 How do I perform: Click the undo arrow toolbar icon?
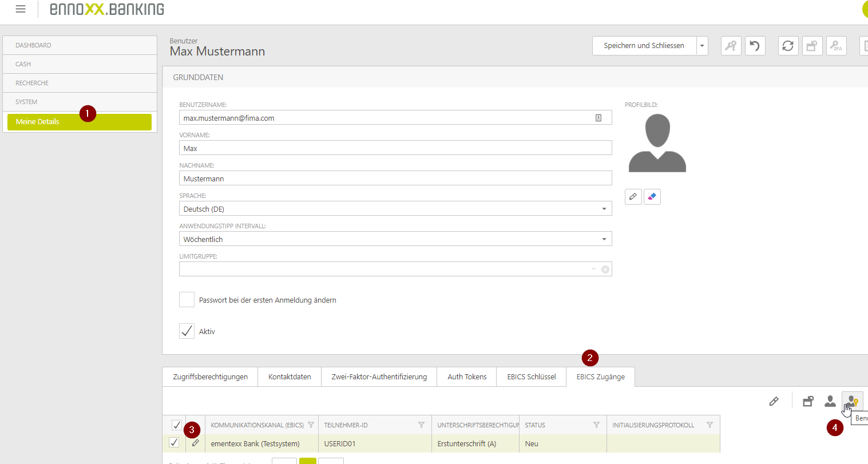[x=755, y=46]
